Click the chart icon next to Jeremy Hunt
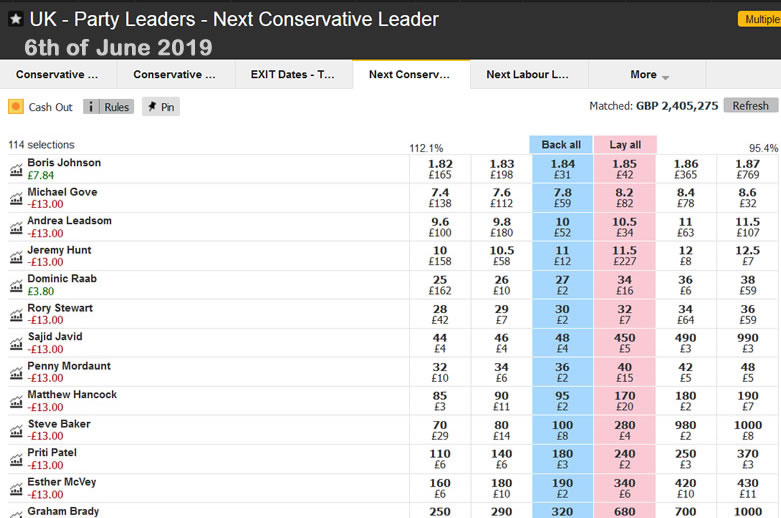781x518 pixels. click(x=16, y=257)
